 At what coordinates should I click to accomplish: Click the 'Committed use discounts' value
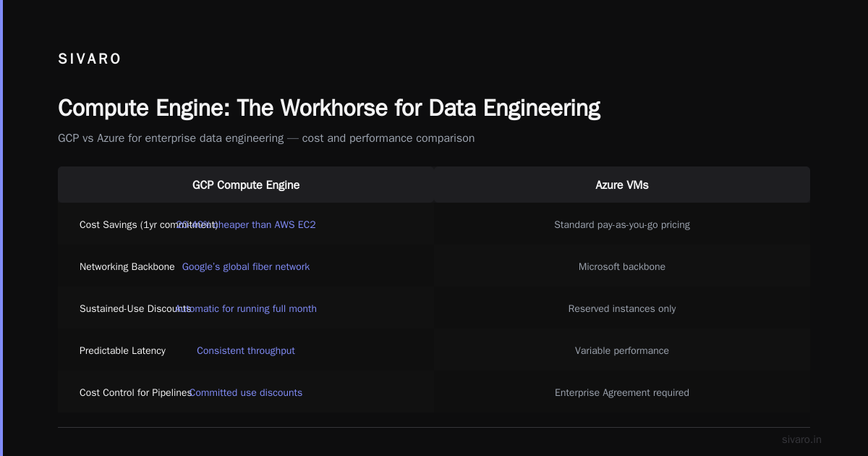tap(246, 392)
